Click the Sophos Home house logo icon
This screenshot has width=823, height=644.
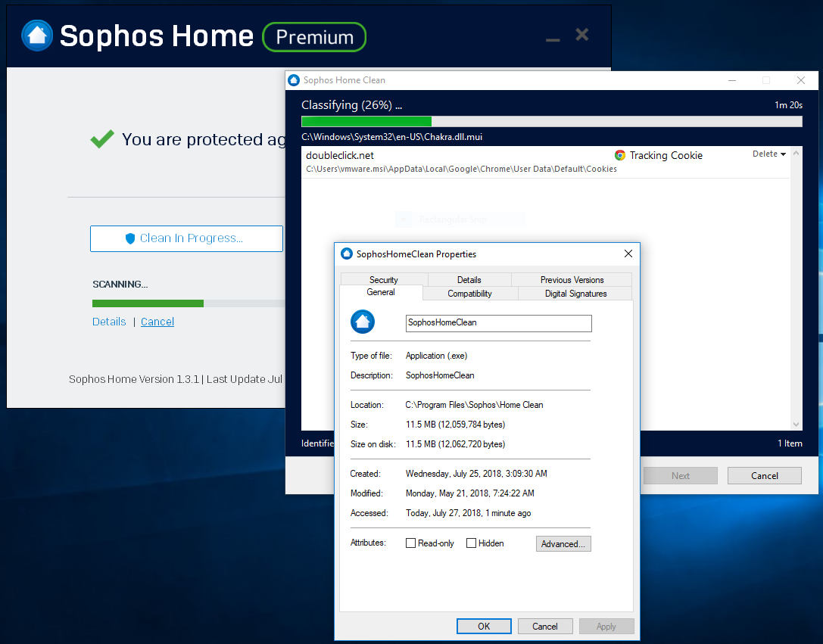pos(37,36)
